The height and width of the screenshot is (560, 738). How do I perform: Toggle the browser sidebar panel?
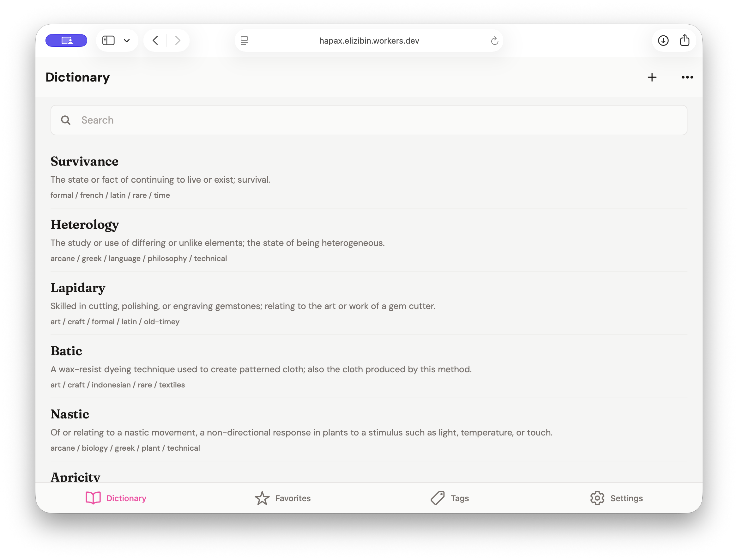point(108,40)
